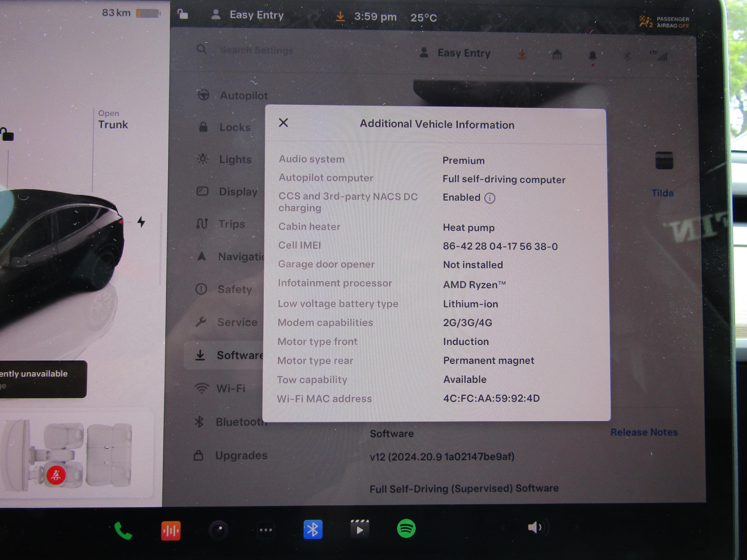This screenshot has height=560, width=747.
Task: Toggle the car lock icon in status bar
Action: point(183,15)
